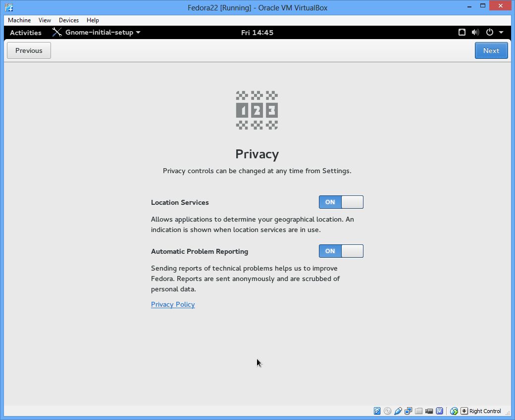Go back with the Previous button
Screen dimensions: 515x420
click(x=29, y=50)
